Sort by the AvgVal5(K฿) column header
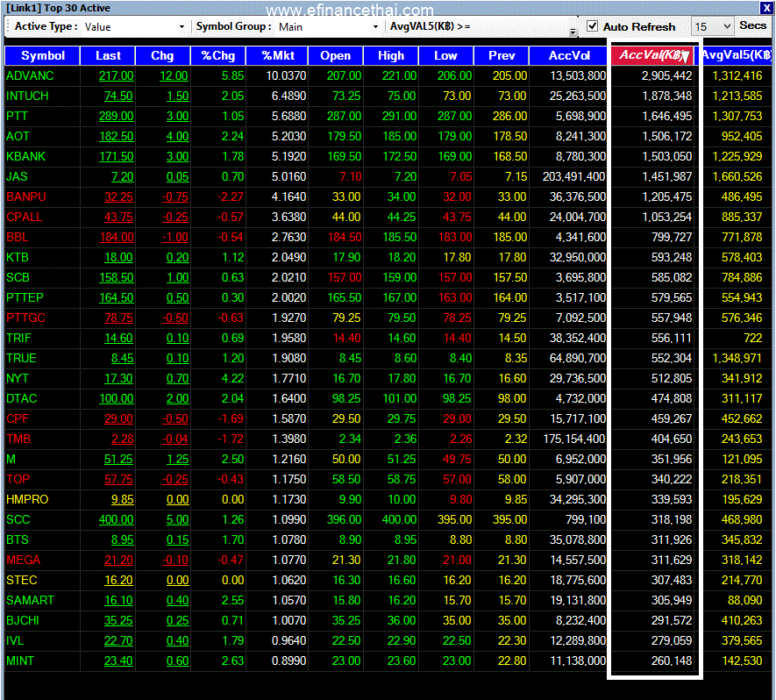 [x=737, y=55]
